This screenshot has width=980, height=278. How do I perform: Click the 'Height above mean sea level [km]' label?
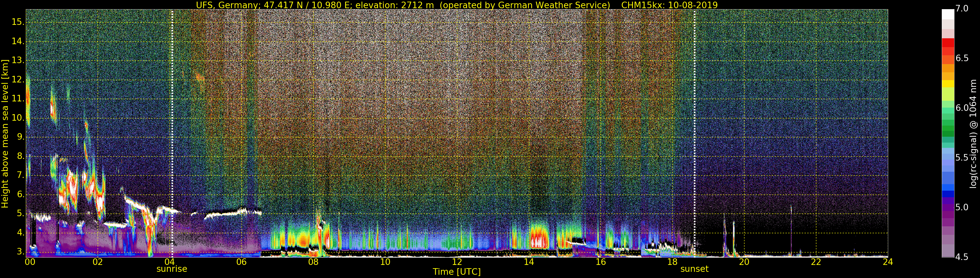coord(5,133)
